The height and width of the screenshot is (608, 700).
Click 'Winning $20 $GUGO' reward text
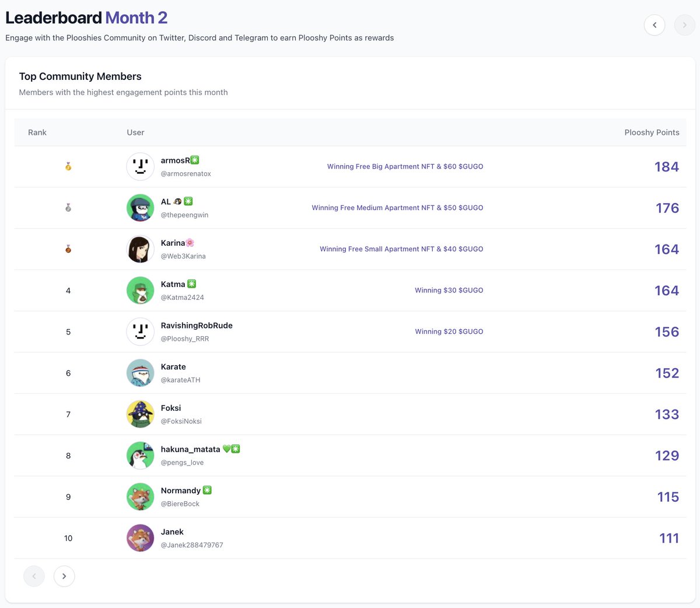click(449, 332)
